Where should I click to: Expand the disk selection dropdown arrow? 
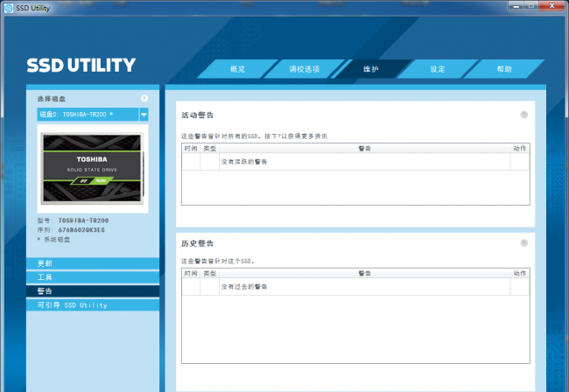click(144, 115)
